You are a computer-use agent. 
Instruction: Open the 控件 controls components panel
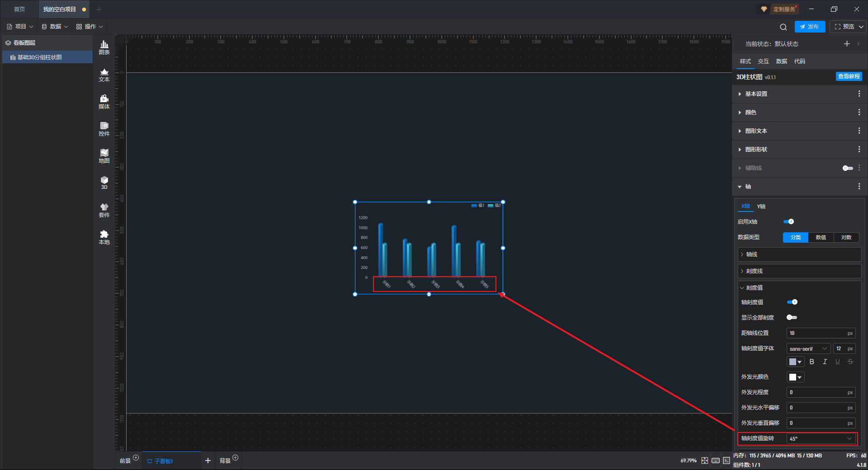(x=104, y=129)
